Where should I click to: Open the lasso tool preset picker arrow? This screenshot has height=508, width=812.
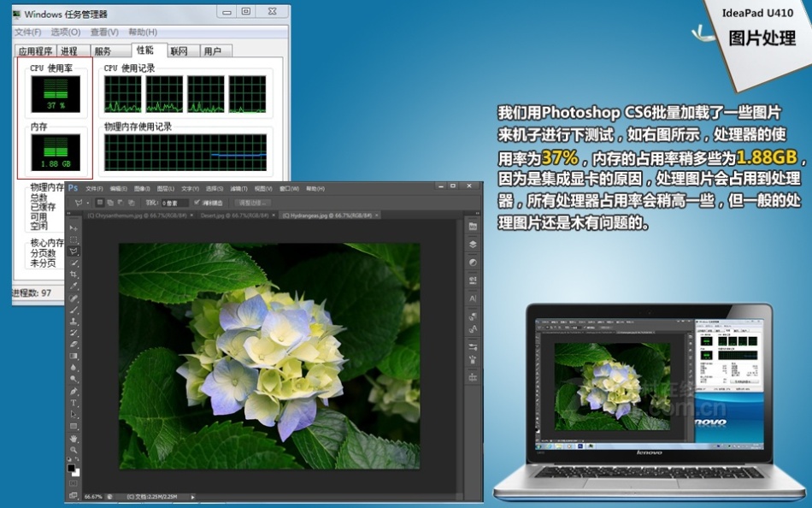(88, 203)
